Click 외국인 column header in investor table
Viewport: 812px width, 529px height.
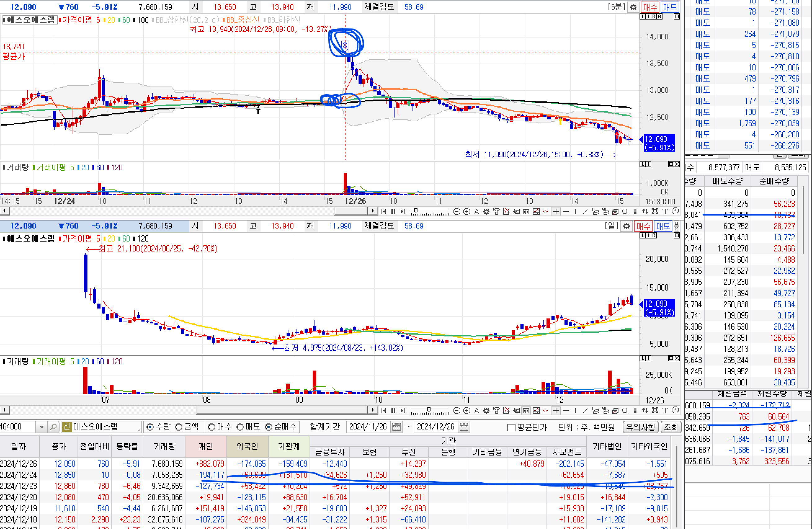coord(247,446)
